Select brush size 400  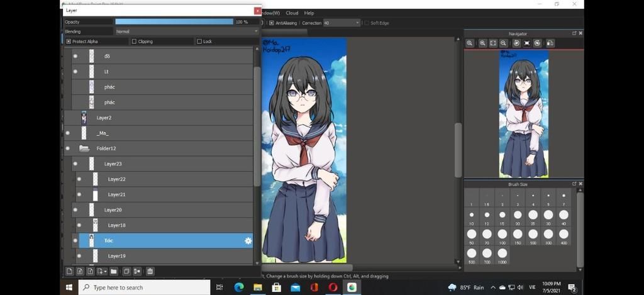(x=563, y=237)
